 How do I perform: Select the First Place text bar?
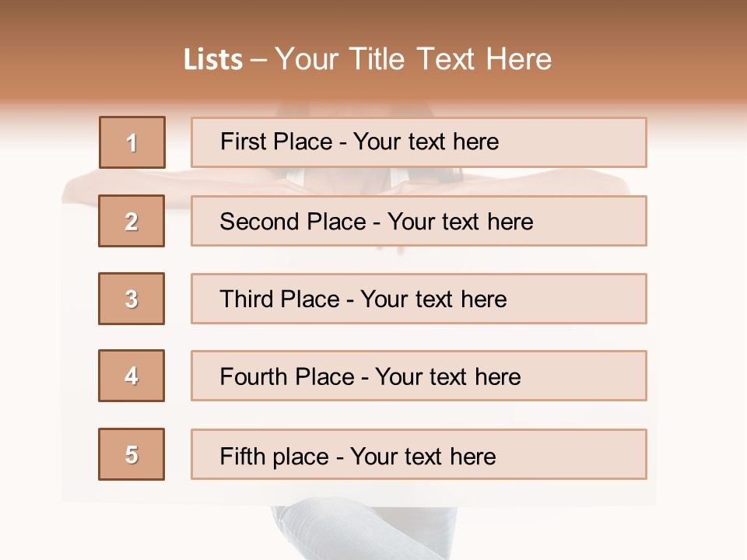click(419, 142)
